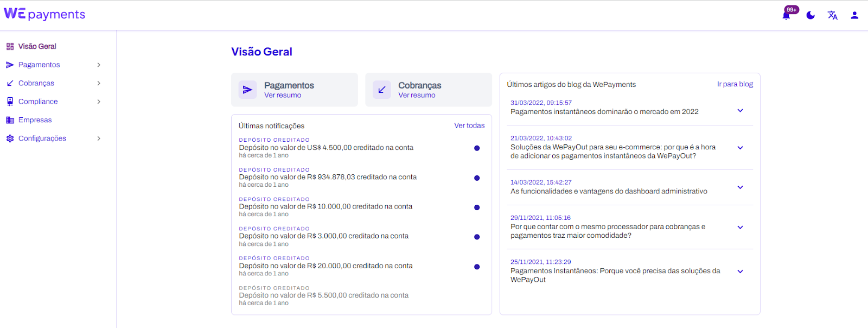Open the user profile icon
Viewport: 868px width, 328px height.
(854, 15)
